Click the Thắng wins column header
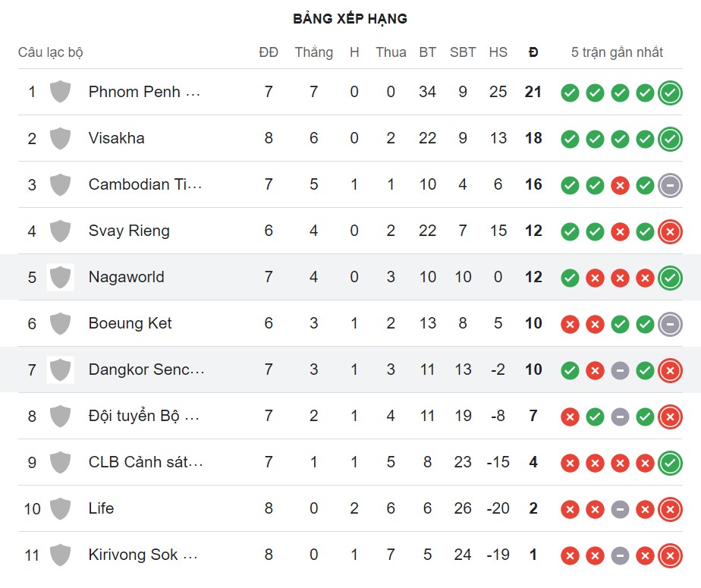The image size is (701, 588). tap(313, 52)
